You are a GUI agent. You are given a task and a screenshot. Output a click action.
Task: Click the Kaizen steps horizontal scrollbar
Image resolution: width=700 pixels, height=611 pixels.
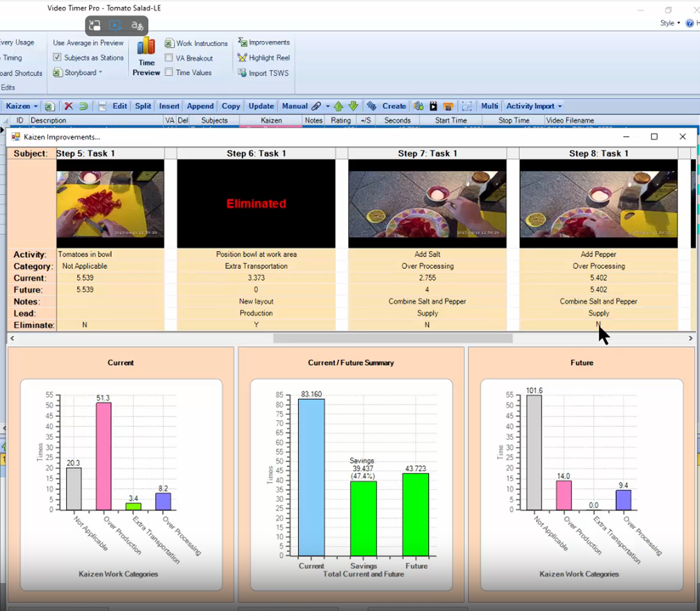pos(393,339)
